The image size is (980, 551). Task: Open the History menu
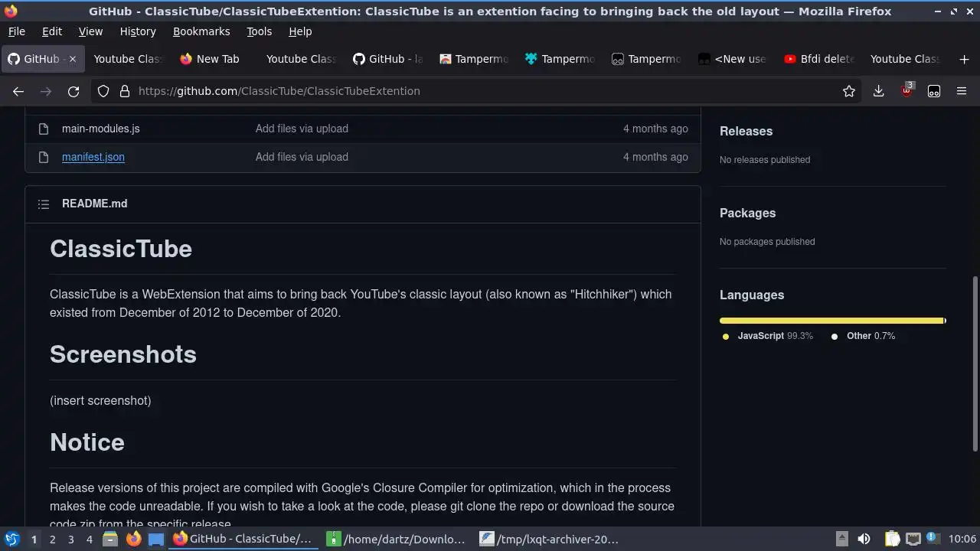(138, 31)
